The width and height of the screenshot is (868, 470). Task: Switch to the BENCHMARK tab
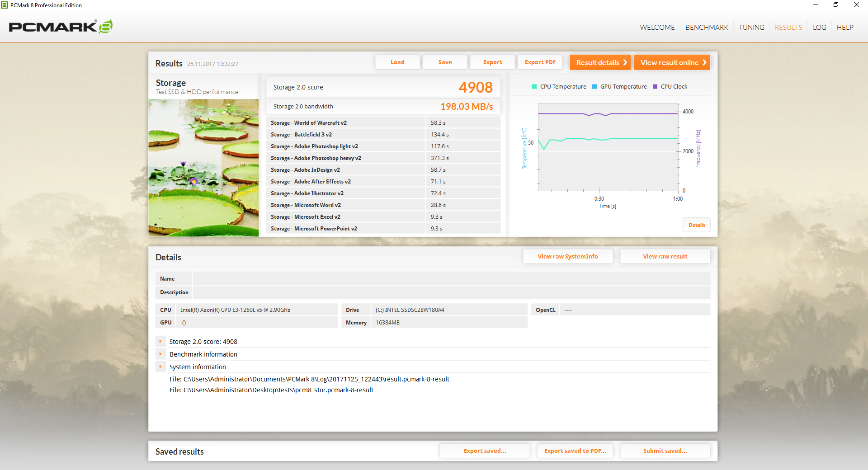click(707, 28)
